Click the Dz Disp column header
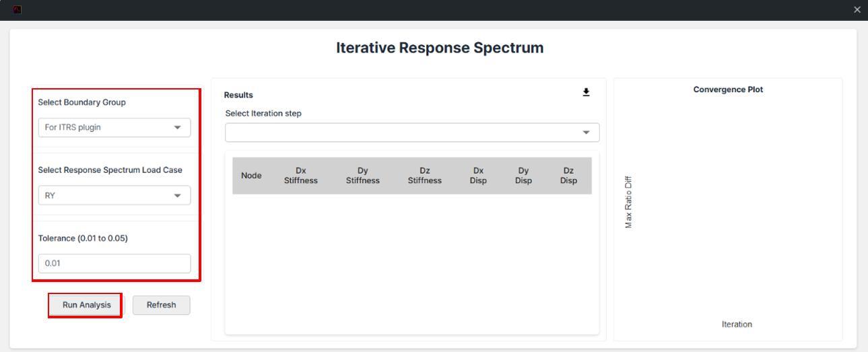Viewport: 868px width, 352px height. [568, 176]
